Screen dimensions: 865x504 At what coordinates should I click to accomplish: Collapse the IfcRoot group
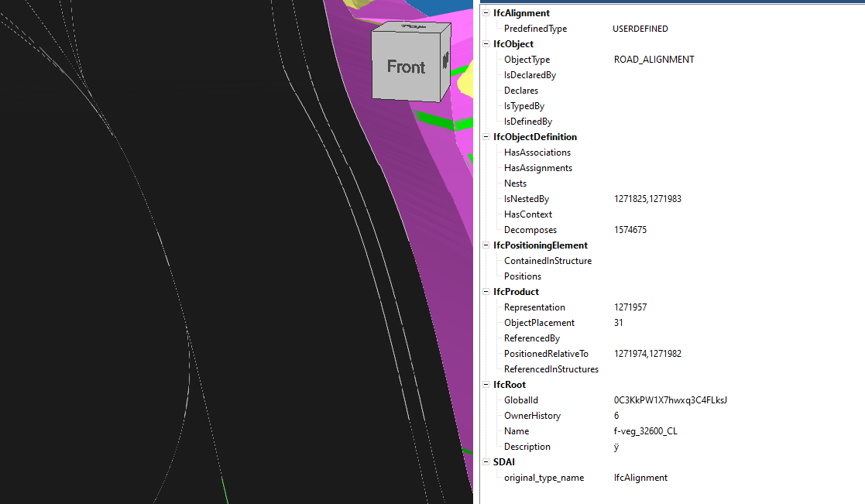[486, 384]
